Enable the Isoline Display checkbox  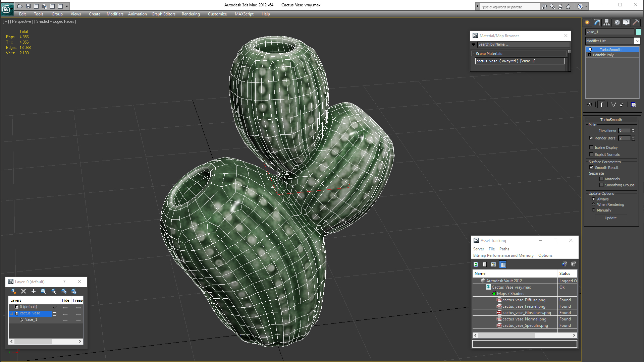point(591,147)
